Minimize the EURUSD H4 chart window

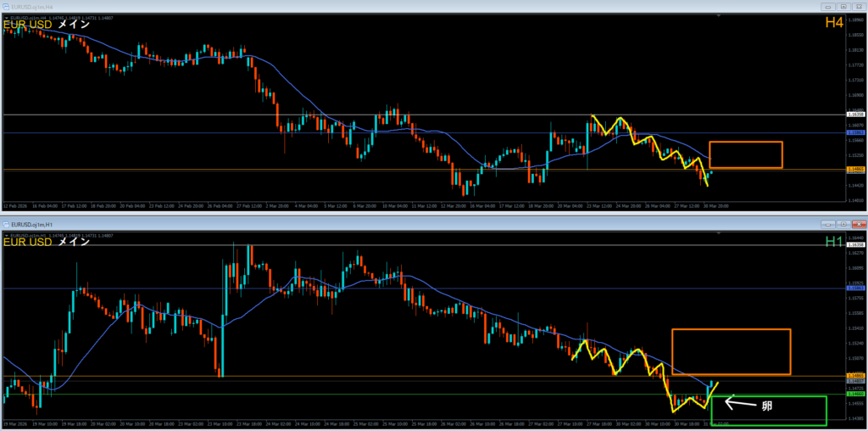[x=828, y=7]
